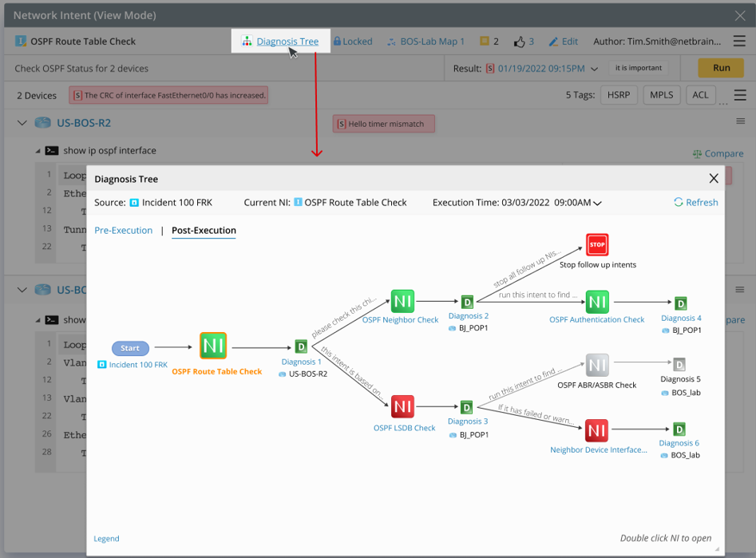Click the Refresh link in Diagnosis Tree

(x=695, y=203)
